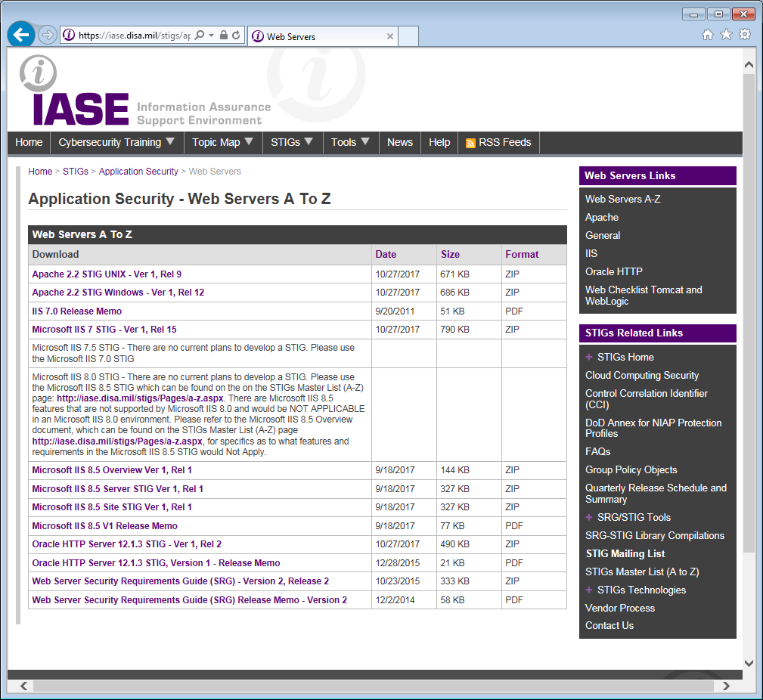The height and width of the screenshot is (700, 763).
Task: Click the browser Forward arrow button
Action: point(47,35)
